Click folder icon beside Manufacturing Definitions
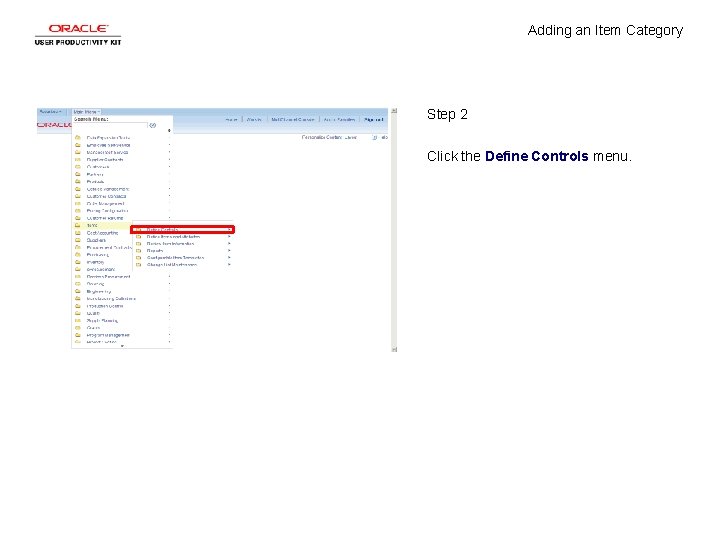 point(78,298)
